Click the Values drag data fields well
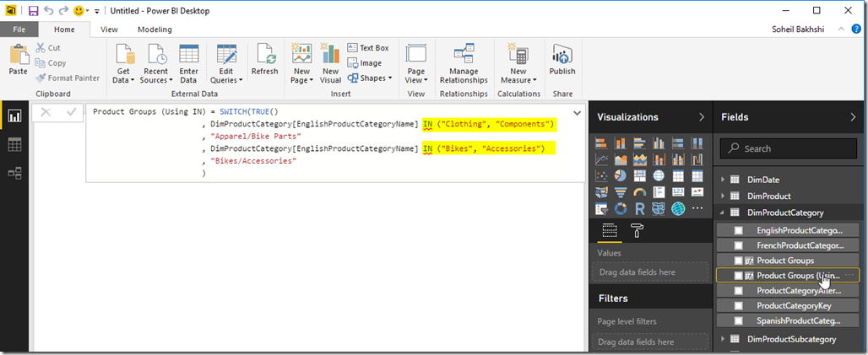Image resolution: width=868 pixels, height=355 pixels. tap(648, 272)
